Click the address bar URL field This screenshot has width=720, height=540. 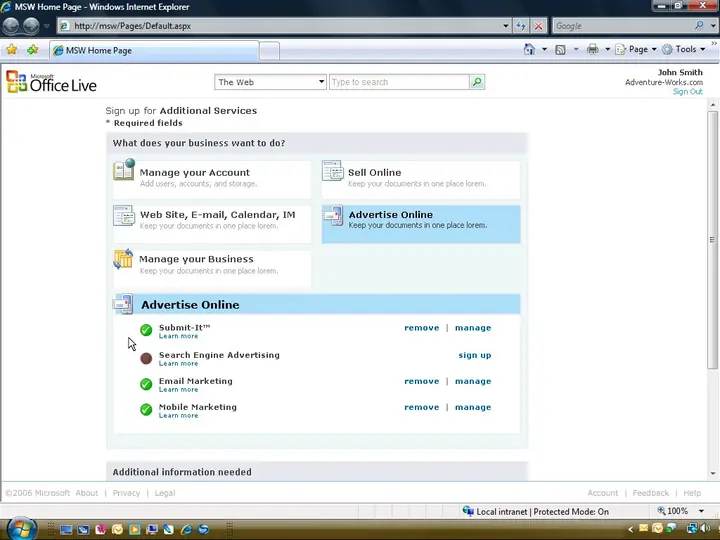[x=285, y=26]
